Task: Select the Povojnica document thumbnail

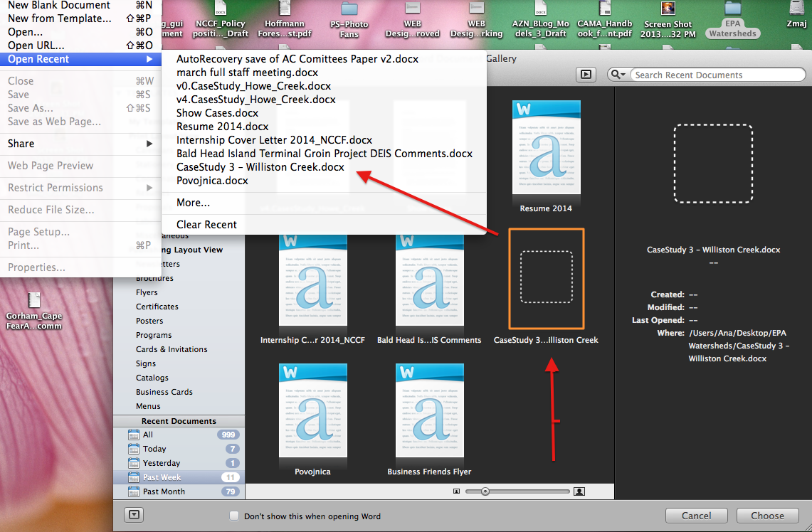Action: click(313, 410)
